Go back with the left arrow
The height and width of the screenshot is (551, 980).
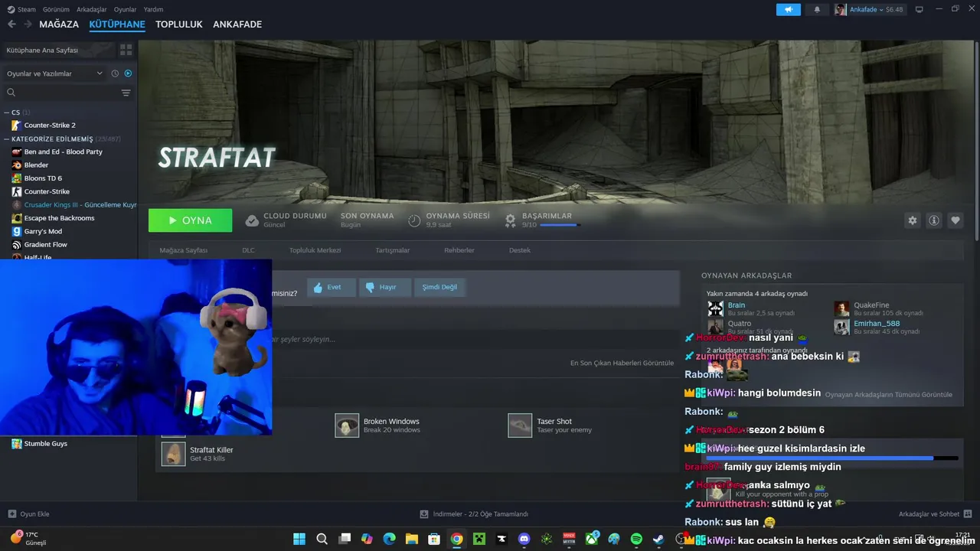[11, 24]
